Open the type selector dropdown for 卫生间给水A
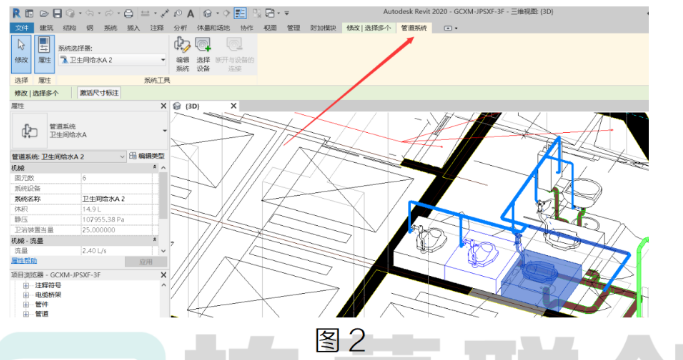 pos(165,131)
